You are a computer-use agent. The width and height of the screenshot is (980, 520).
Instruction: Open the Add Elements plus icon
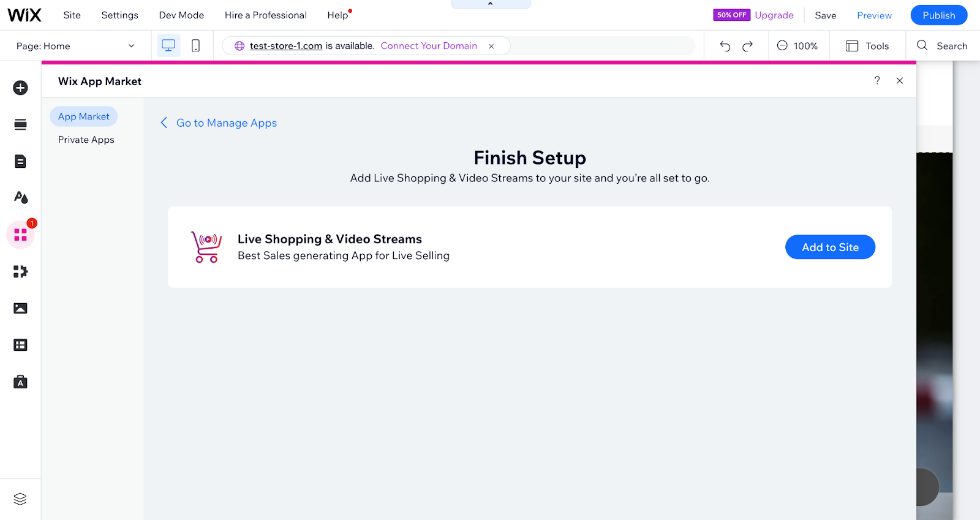click(20, 88)
